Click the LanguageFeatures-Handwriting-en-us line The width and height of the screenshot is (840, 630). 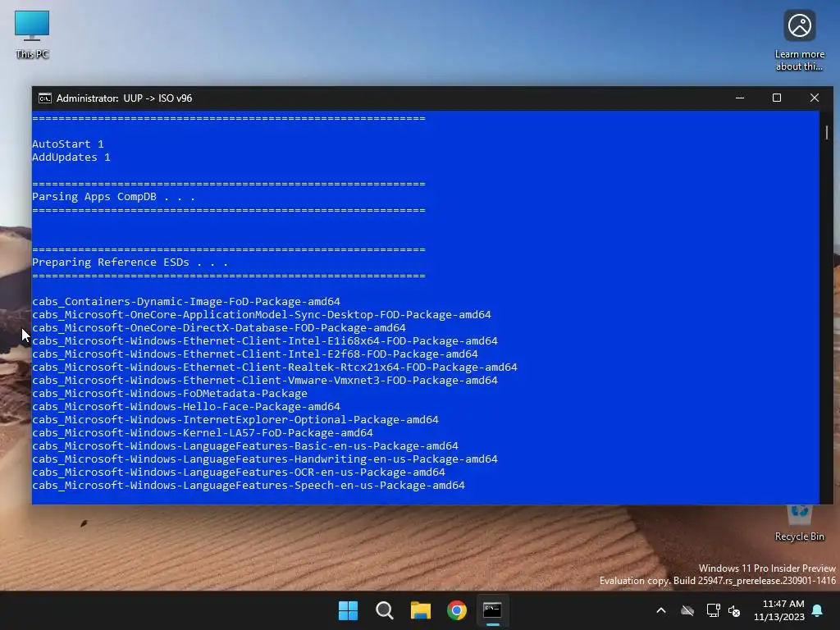(265, 459)
